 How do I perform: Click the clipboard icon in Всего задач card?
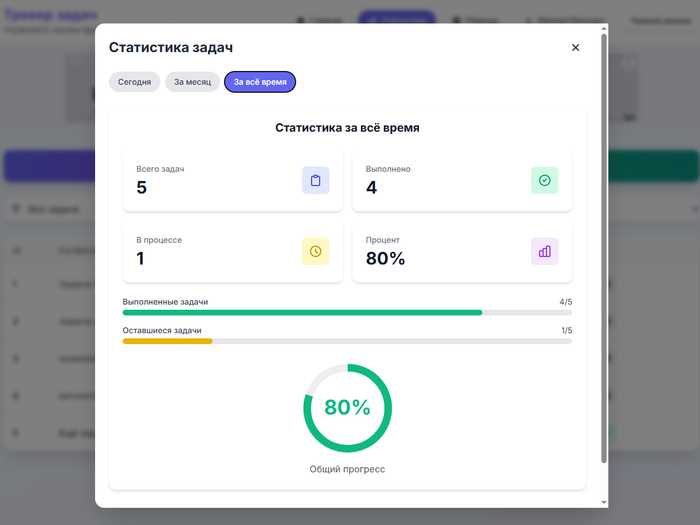(316, 180)
